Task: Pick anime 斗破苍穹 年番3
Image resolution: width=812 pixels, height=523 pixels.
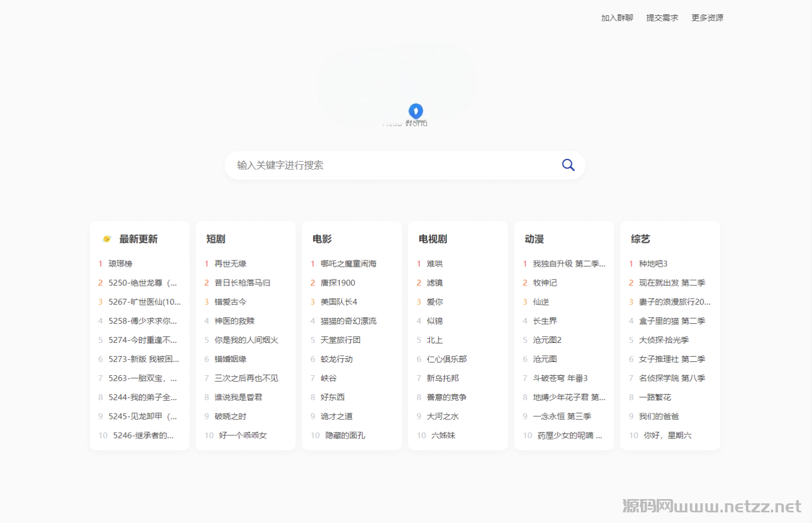Action: pos(560,378)
